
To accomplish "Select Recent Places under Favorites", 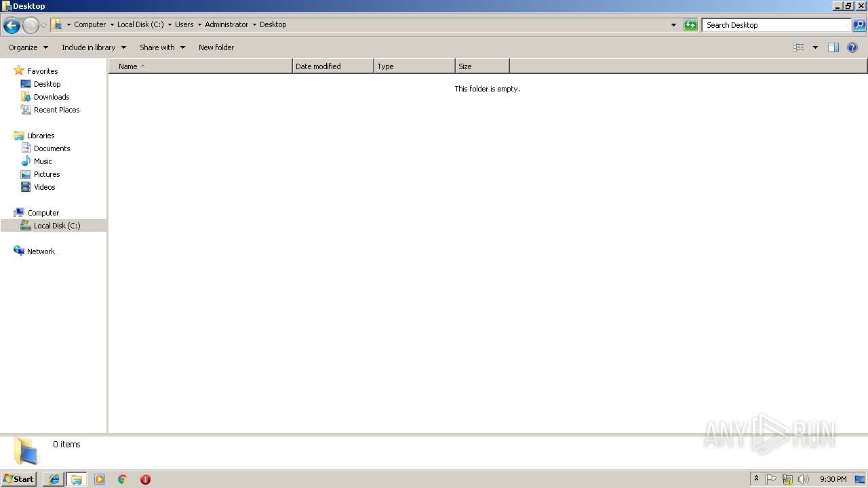I will click(56, 110).
